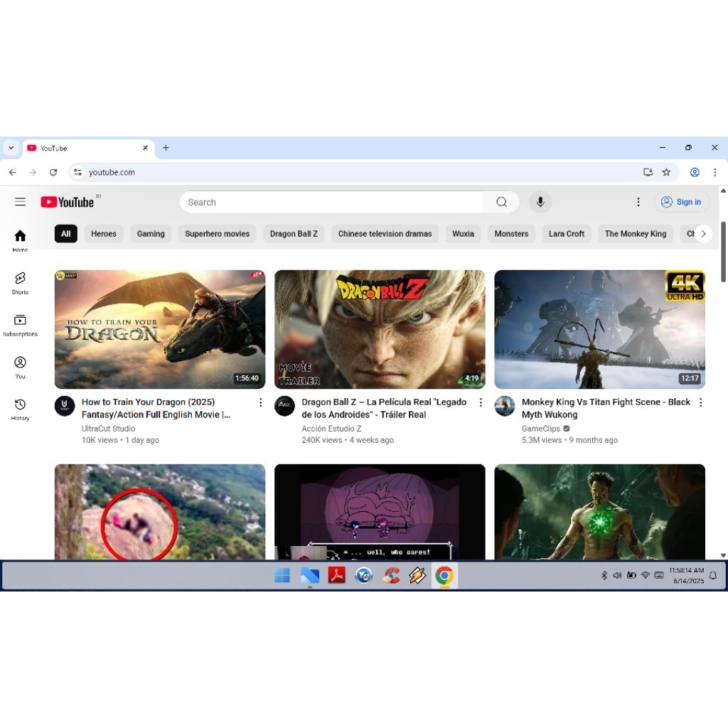Screen dimensions: 728x728
Task: Show more filter chips with right arrow
Action: coord(703,233)
